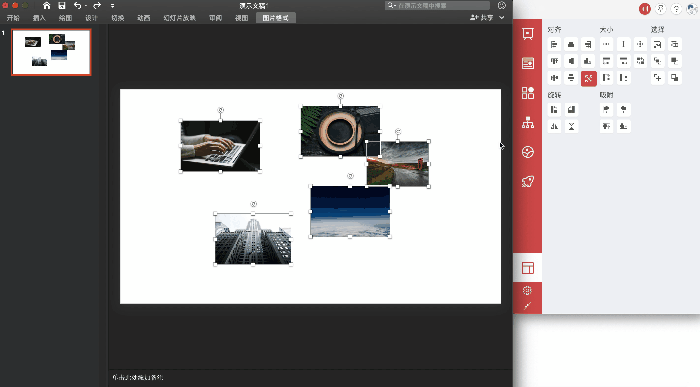Open card template icon in red sidebar

click(528, 63)
